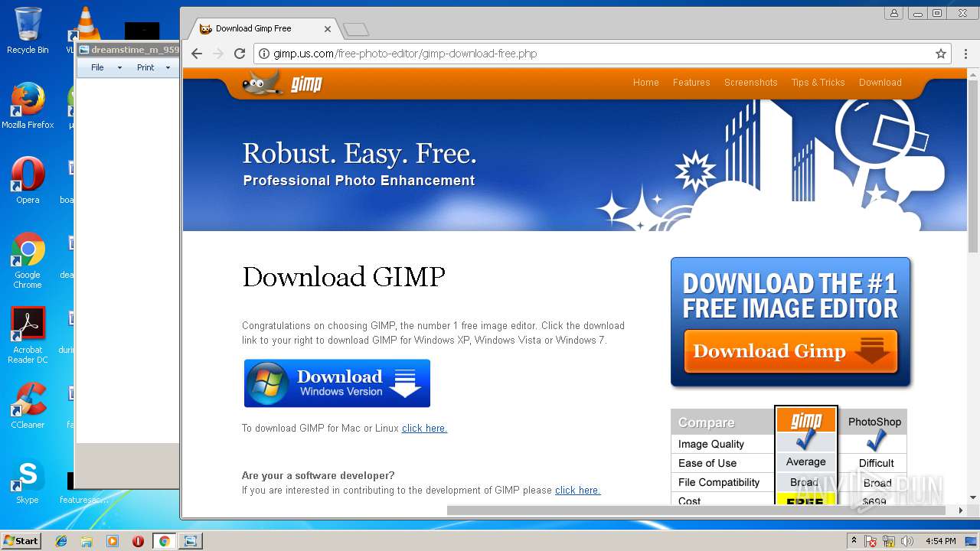Click gimp logo in compare table
Image resolution: width=980 pixels, height=551 pixels.
point(805,420)
